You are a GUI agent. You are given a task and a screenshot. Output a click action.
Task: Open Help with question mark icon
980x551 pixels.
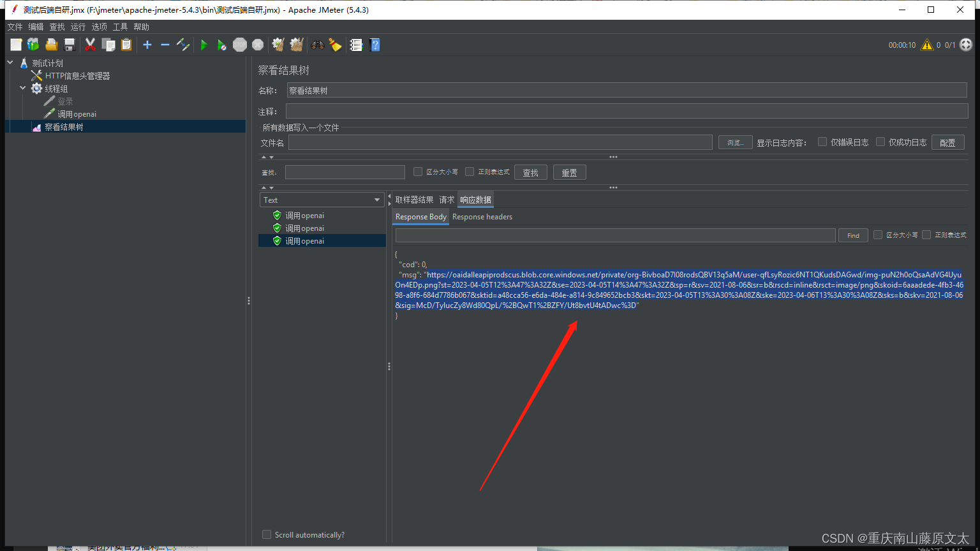pyautogui.click(x=375, y=45)
